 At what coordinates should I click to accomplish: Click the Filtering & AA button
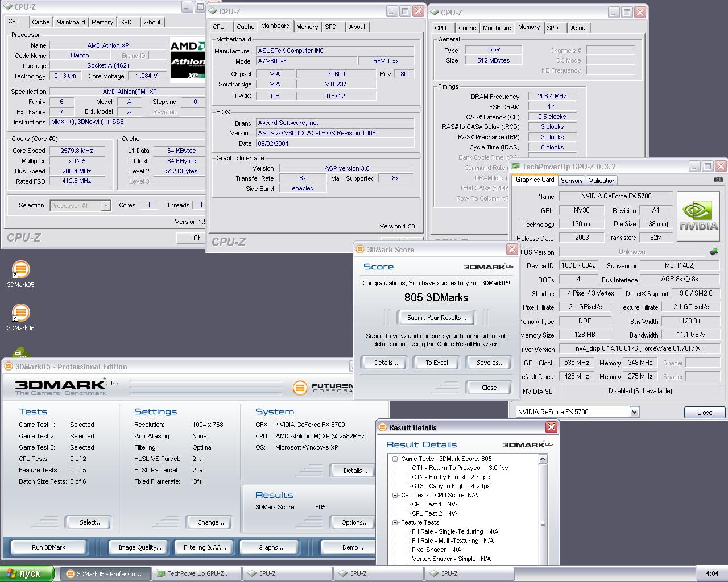[x=205, y=547]
